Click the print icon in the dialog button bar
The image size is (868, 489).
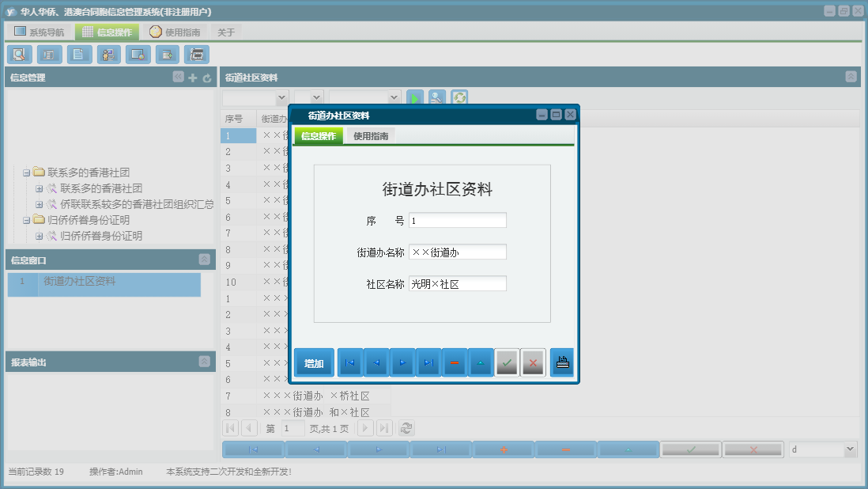[561, 362]
